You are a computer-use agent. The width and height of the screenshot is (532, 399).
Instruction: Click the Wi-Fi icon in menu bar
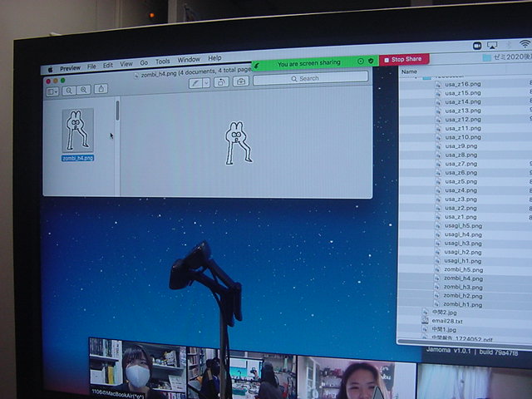525,43
